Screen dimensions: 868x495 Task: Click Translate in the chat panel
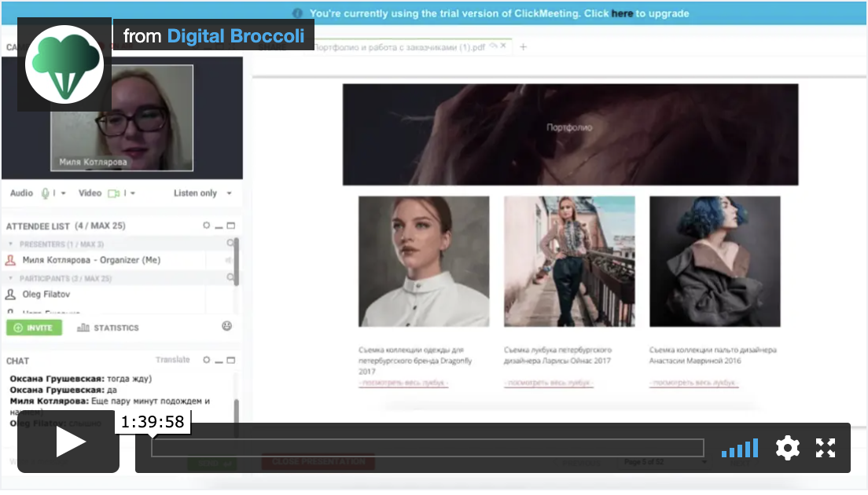tap(172, 360)
